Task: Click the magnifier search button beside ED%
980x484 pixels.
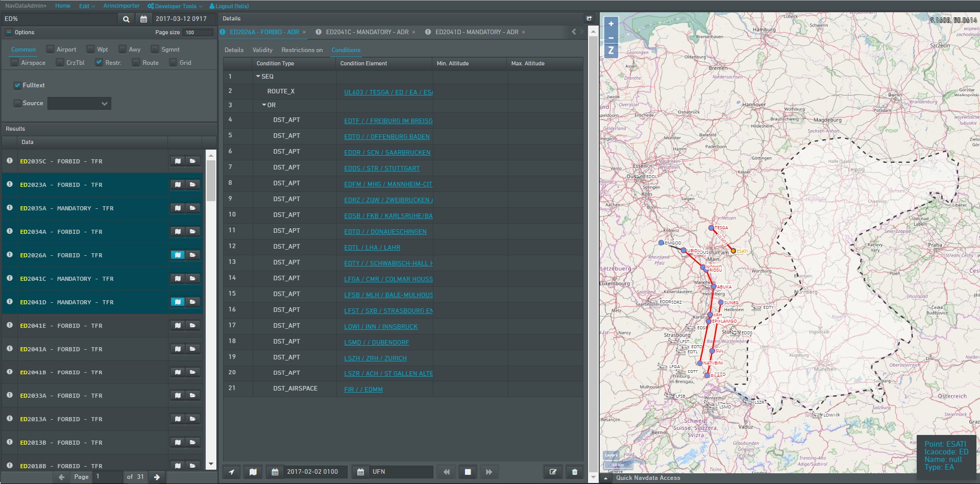Action: pos(126,19)
